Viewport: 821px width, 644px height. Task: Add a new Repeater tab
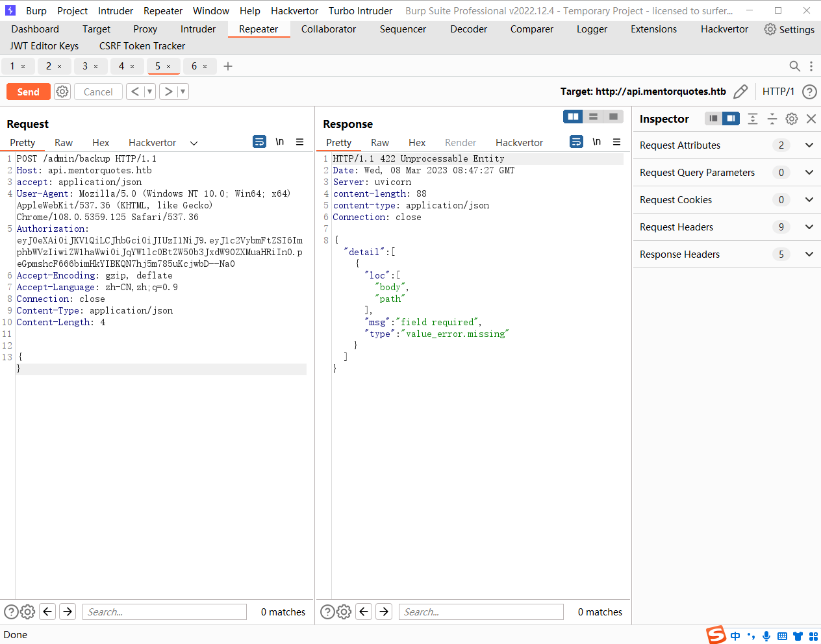tap(228, 66)
